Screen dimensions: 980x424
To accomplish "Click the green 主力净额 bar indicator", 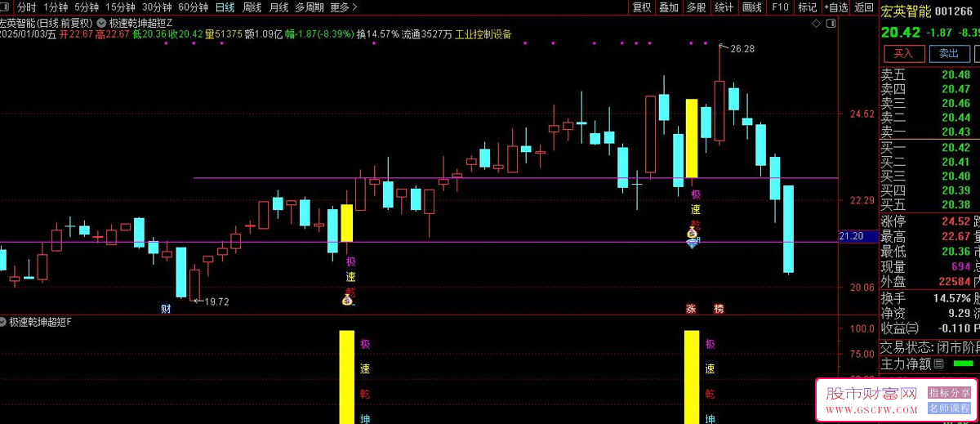I will [964, 364].
